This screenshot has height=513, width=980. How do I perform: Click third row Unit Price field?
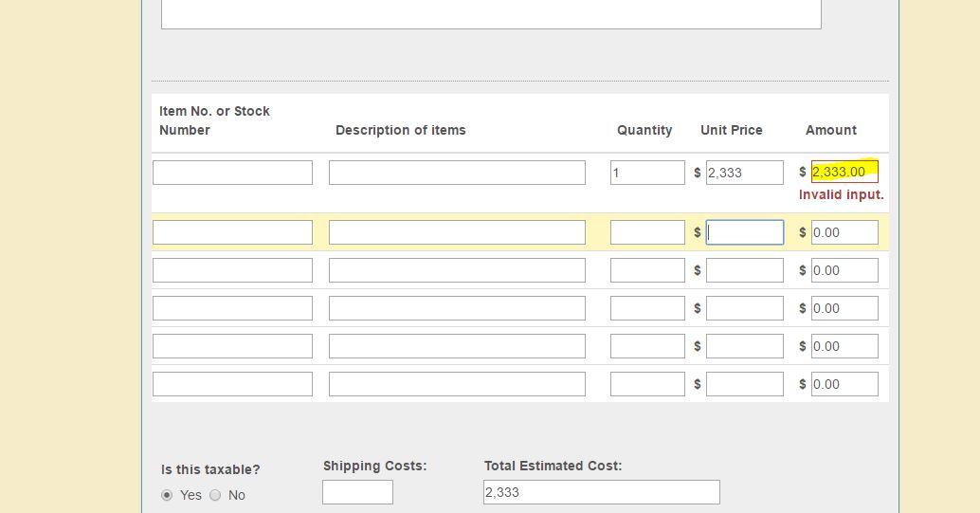(x=744, y=270)
